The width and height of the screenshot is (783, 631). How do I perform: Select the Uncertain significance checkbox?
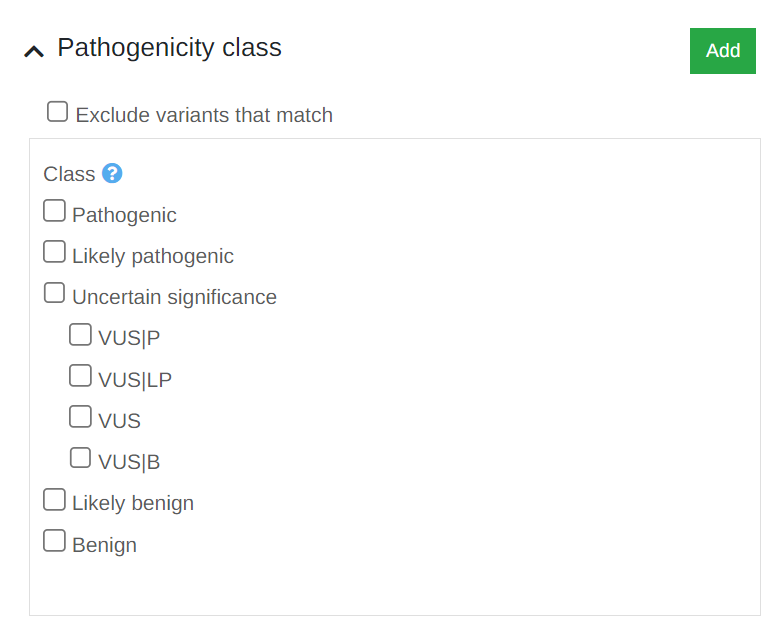click(x=54, y=293)
